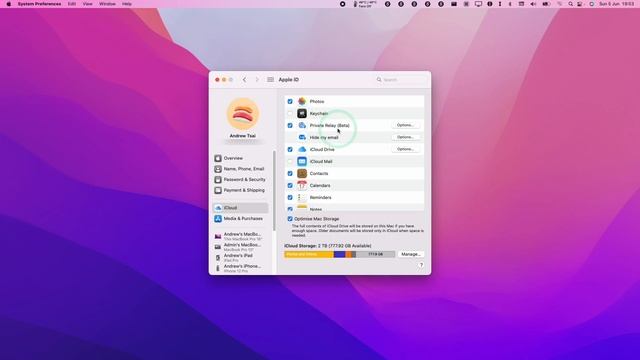Click the Admin's MacBook device icon
This screenshot has width=640, height=360.
[x=218, y=247]
